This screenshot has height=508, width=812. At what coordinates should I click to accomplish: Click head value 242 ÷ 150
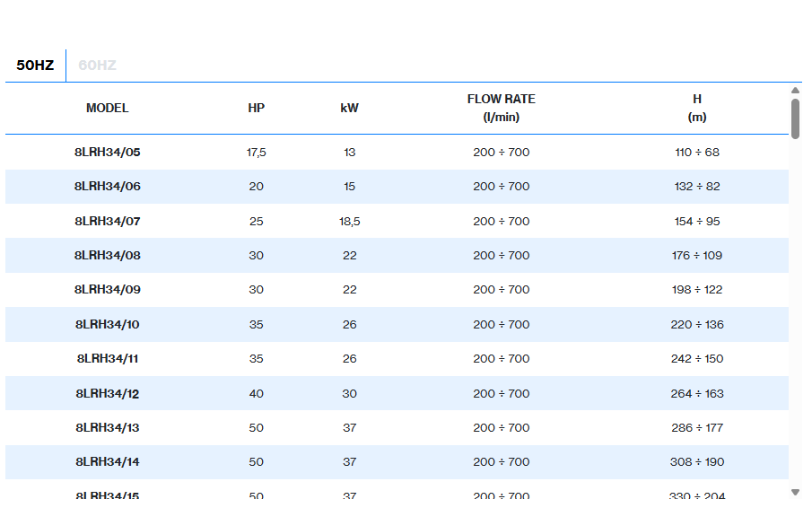[x=696, y=359]
